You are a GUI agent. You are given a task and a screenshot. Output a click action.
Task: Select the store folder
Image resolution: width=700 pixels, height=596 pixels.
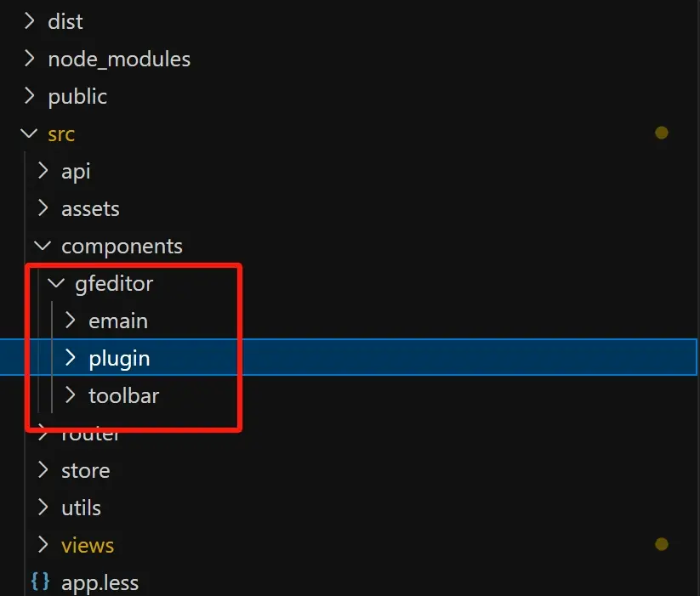(85, 470)
